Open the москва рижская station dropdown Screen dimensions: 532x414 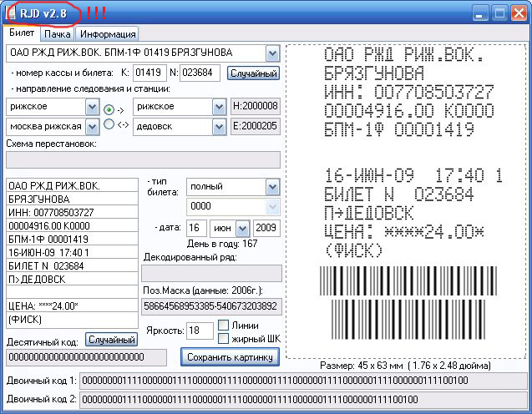[92, 127]
